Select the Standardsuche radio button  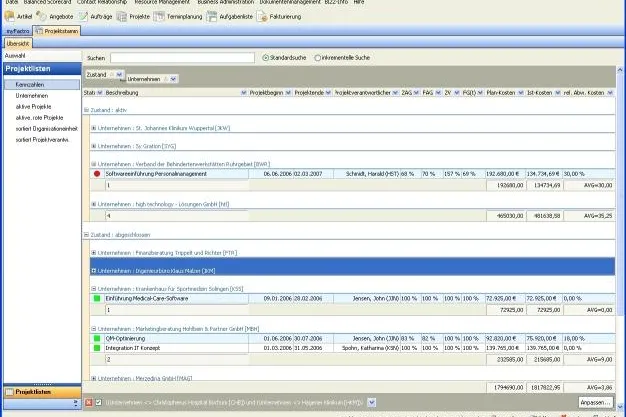pyautogui.click(x=265, y=58)
